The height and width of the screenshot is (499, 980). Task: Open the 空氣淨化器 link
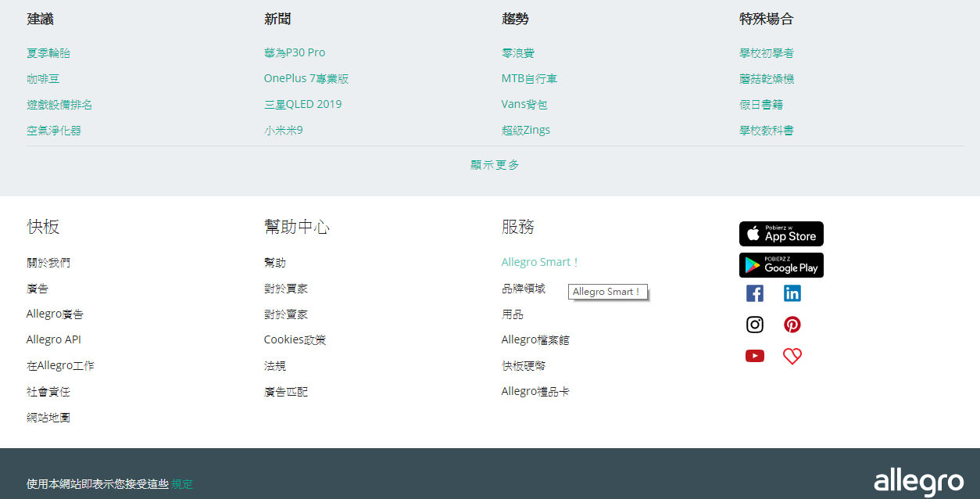(54, 131)
